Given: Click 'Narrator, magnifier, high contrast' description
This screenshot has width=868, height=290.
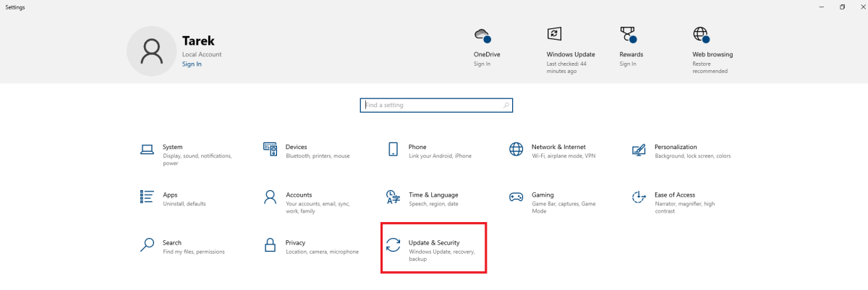Looking at the screenshot, I should coord(684,208).
